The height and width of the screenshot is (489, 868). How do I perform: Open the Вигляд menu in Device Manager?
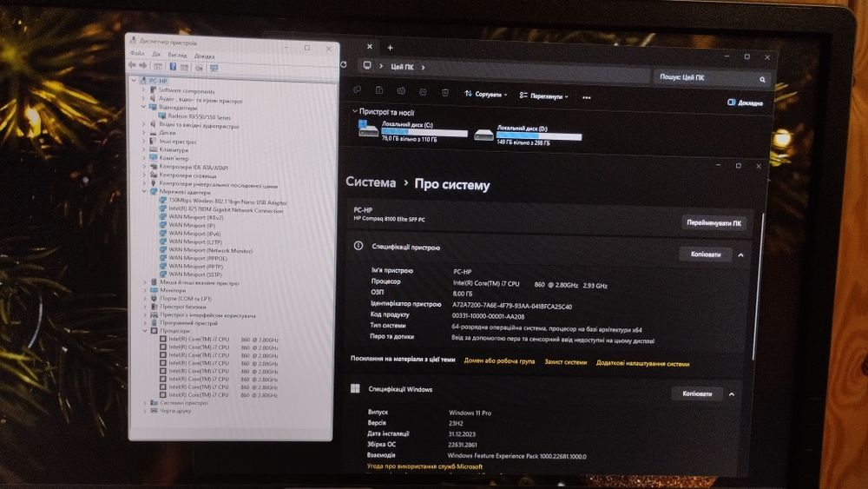point(177,56)
